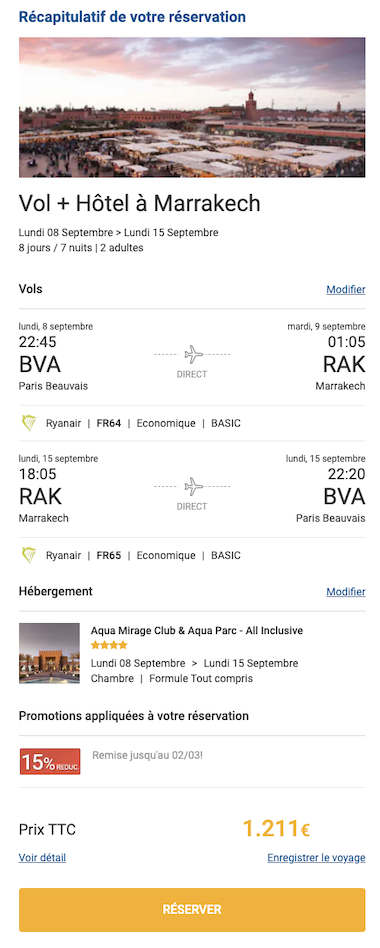Open the Marrakech market header photo

pyautogui.click(x=192, y=108)
